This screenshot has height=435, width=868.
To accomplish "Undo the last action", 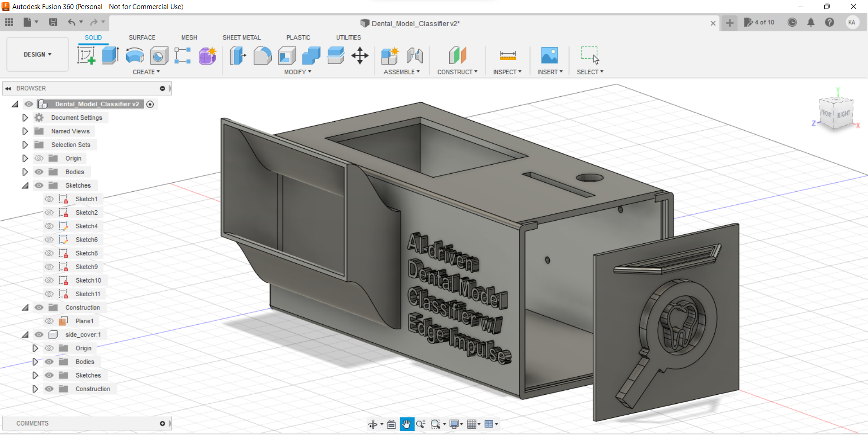I will [x=71, y=22].
